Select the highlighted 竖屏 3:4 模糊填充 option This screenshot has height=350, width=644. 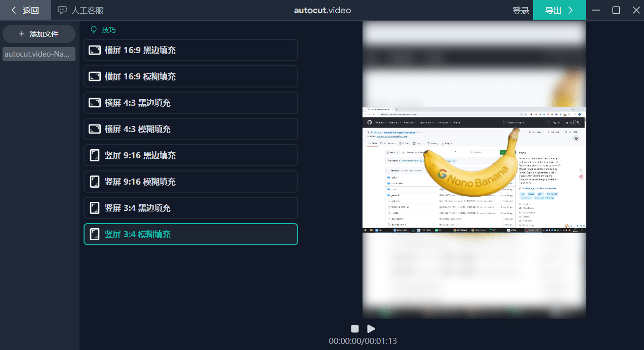pos(190,234)
